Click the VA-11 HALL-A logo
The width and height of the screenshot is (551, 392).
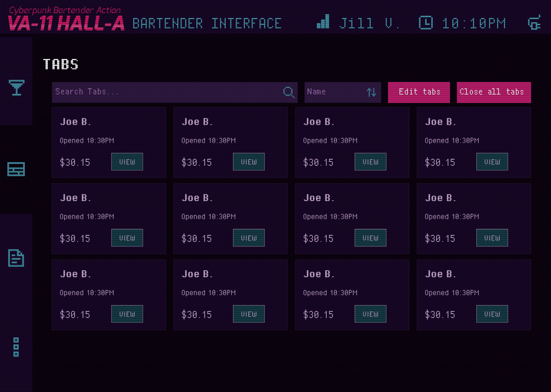pyautogui.click(x=66, y=19)
